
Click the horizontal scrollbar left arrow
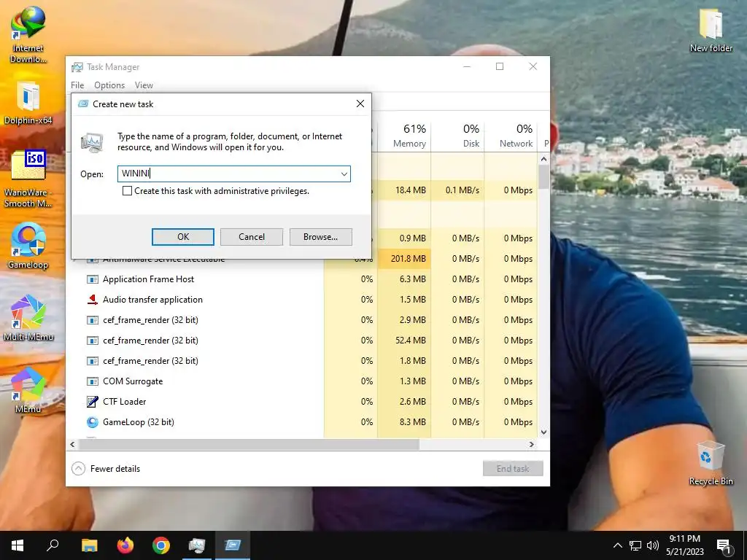coord(72,444)
